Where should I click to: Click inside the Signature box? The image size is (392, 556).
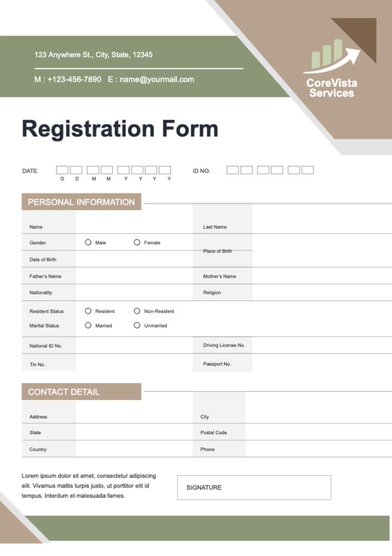coord(254,488)
